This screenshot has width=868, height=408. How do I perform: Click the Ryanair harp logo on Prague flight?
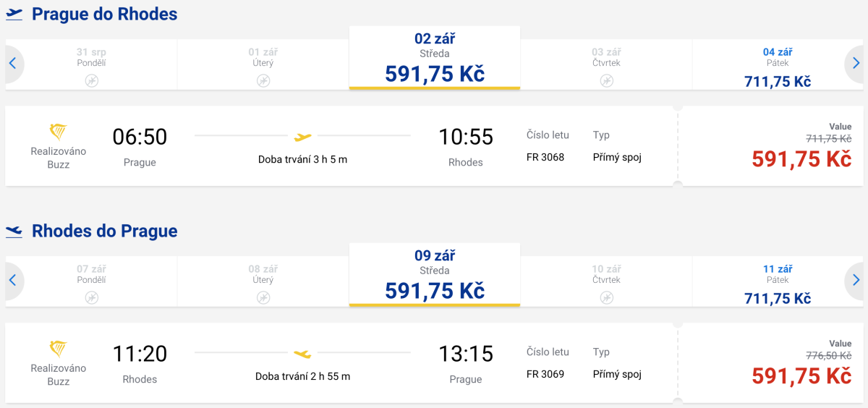58,132
